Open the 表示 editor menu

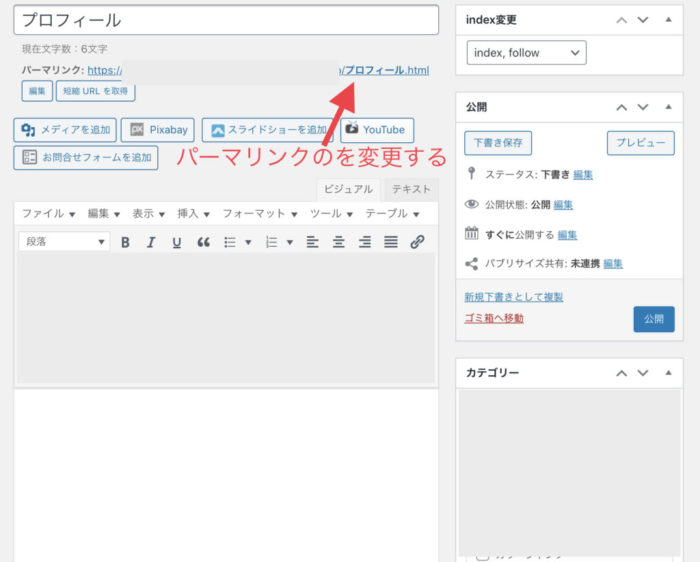click(x=149, y=214)
